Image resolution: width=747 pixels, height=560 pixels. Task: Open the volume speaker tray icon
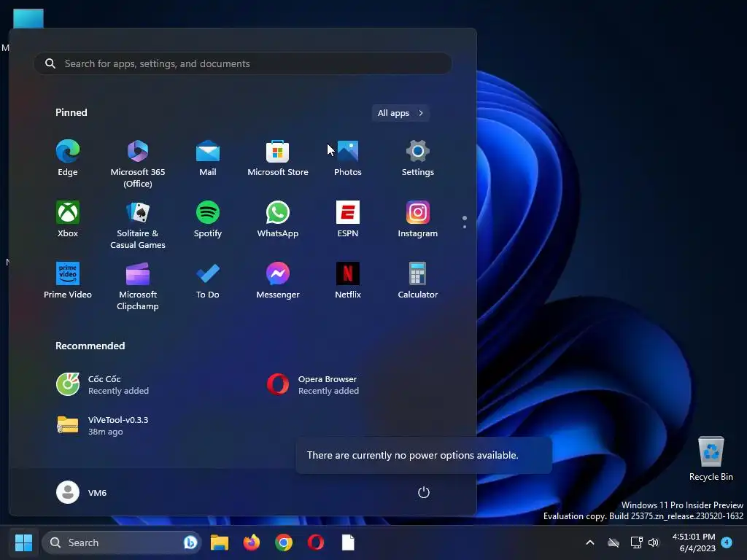pyautogui.click(x=654, y=542)
